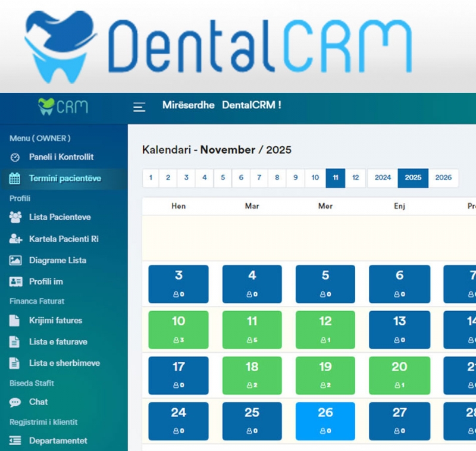Image resolution: width=476 pixels, height=451 pixels.
Task: Collapse the sidebar with the hamburger toggle
Action: coord(139,107)
